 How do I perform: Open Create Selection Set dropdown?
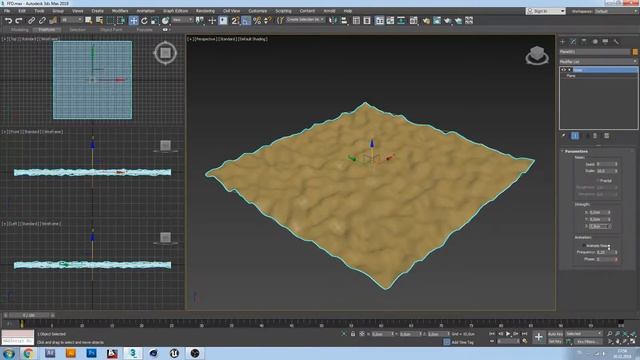pyautogui.click(x=305, y=20)
